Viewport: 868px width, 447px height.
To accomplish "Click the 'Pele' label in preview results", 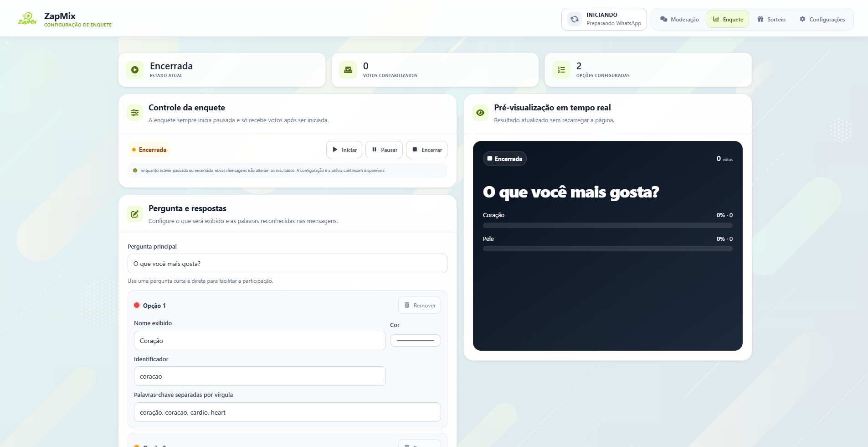I will 488,239.
